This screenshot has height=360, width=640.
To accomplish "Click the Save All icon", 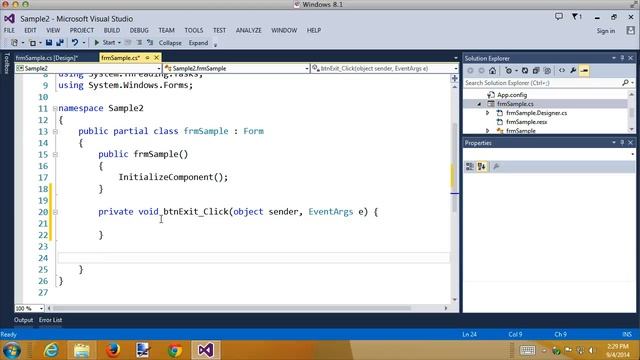I will [x=60, y=42].
